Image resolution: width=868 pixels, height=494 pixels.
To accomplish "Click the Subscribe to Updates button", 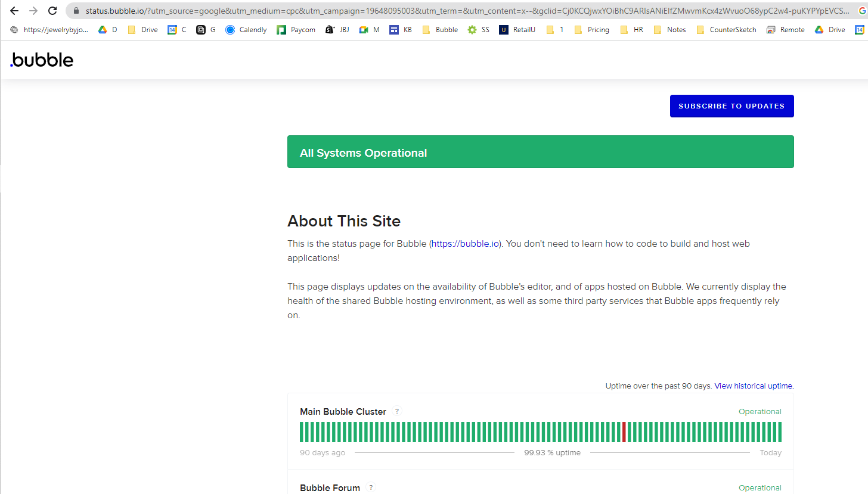I will 731,106.
